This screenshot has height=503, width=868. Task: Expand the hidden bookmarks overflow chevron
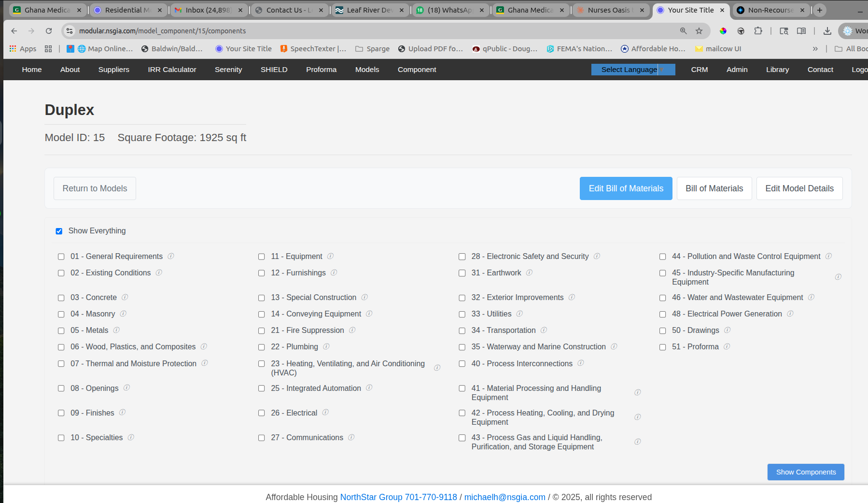pos(815,49)
